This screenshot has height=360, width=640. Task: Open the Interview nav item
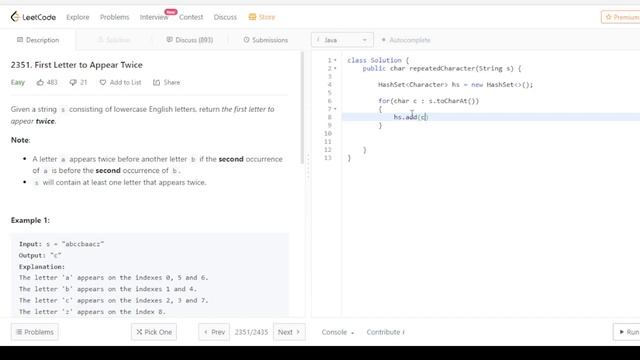(x=154, y=17)
